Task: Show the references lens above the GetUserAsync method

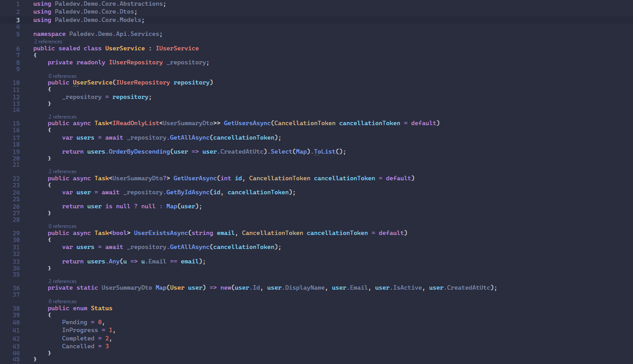Action: (x=63, y=171)
